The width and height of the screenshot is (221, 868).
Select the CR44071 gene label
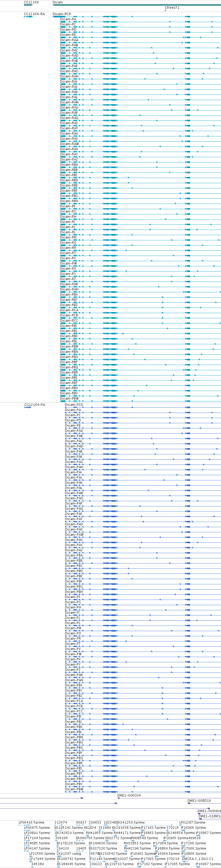(172, 8)
